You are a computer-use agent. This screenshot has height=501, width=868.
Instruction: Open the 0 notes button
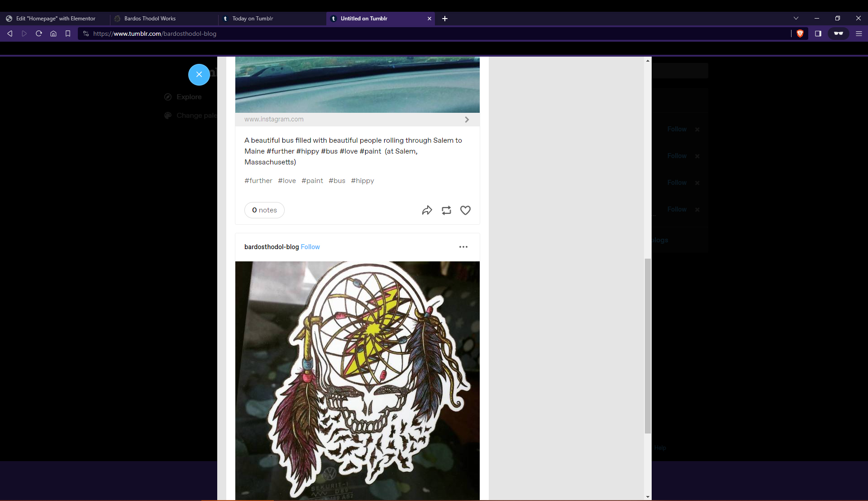pos(264,210)
